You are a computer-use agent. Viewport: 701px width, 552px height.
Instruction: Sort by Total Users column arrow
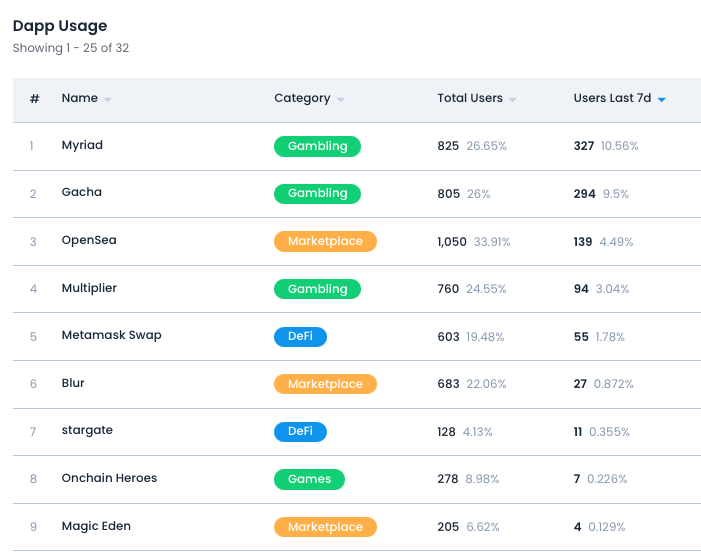coord(513,100)
